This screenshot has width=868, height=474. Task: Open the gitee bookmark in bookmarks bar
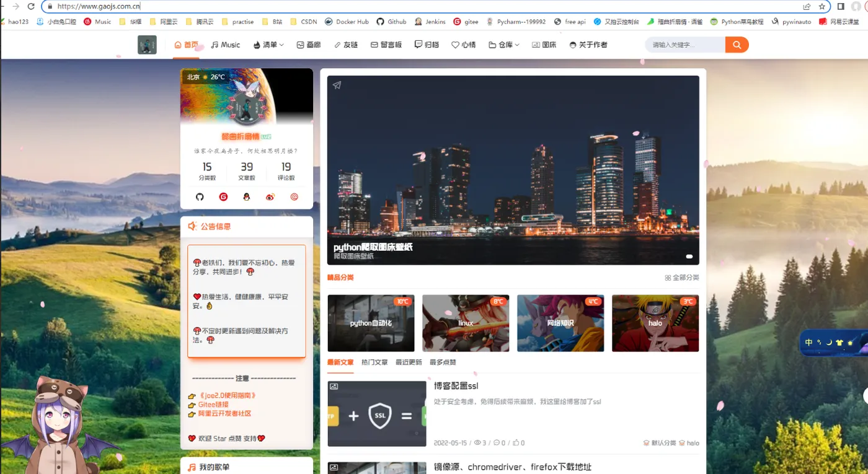[466, 22]
